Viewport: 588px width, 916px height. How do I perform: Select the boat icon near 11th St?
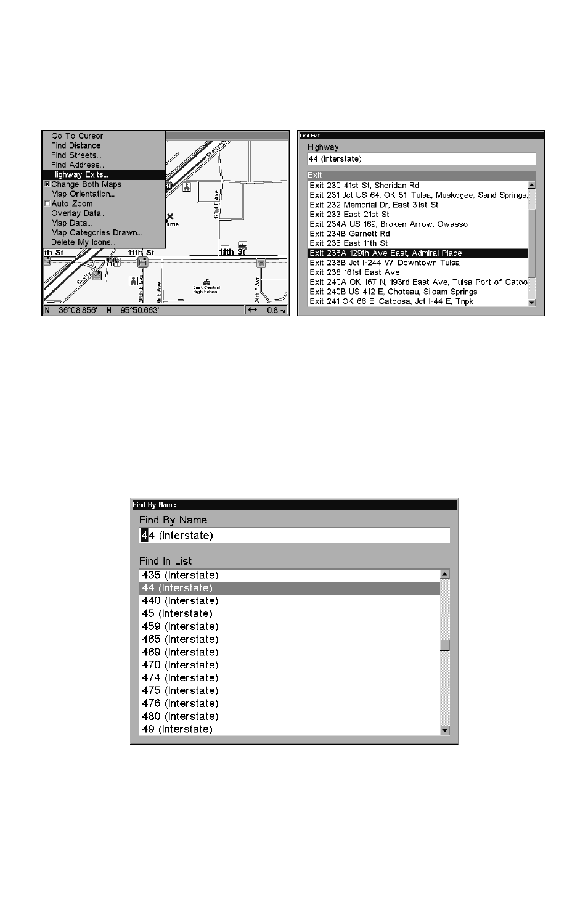click(x=243, y=245)
